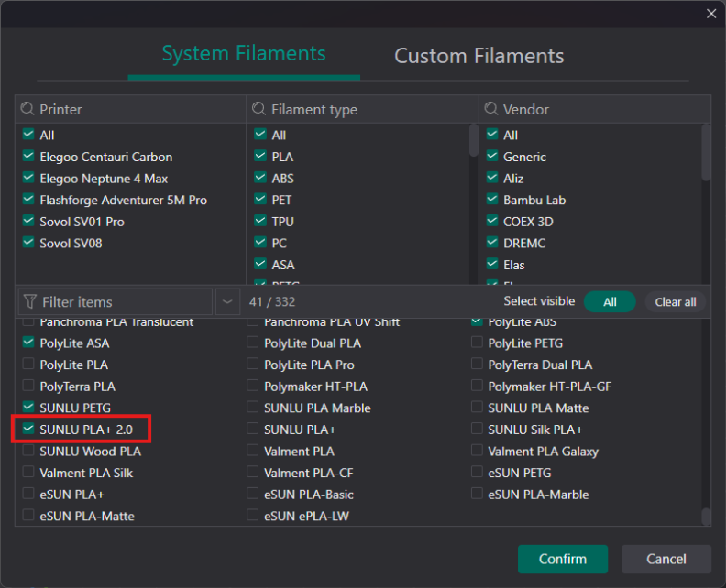Screen dimensions: 726x588
Task: Uncheck Elegoo Centauri Carbon printer
Action: point(28,157)
